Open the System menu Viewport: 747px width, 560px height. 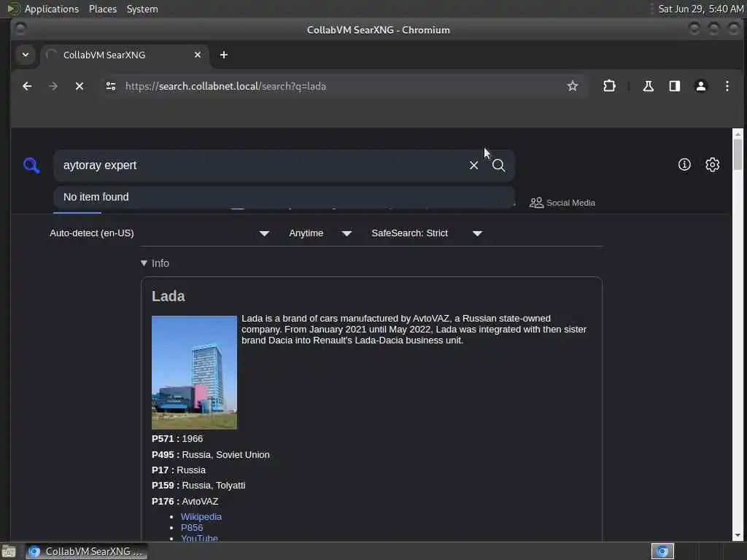(x=142, y=9)
